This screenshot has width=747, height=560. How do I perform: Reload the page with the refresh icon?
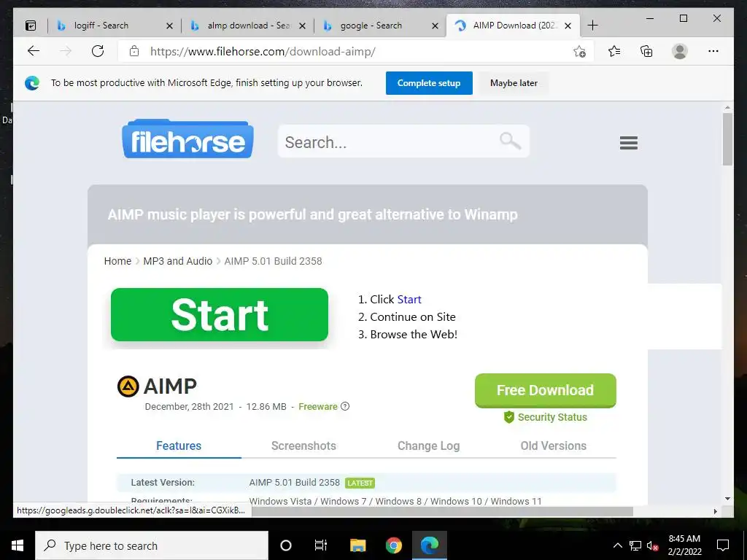coord(98,51)
